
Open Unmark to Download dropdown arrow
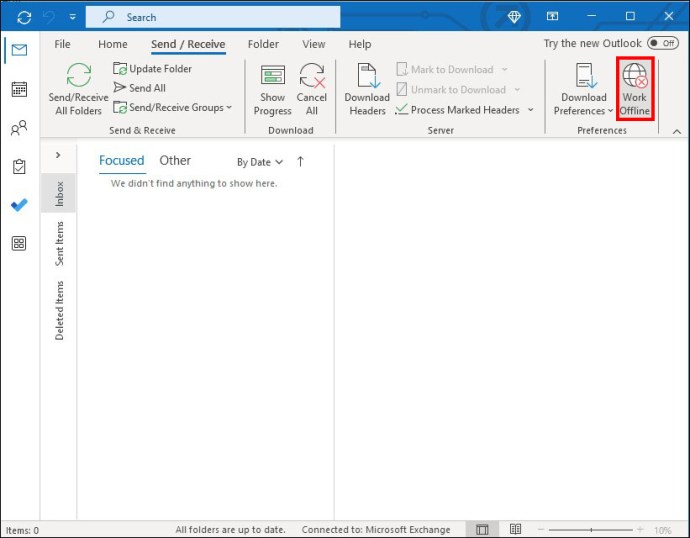517,90
